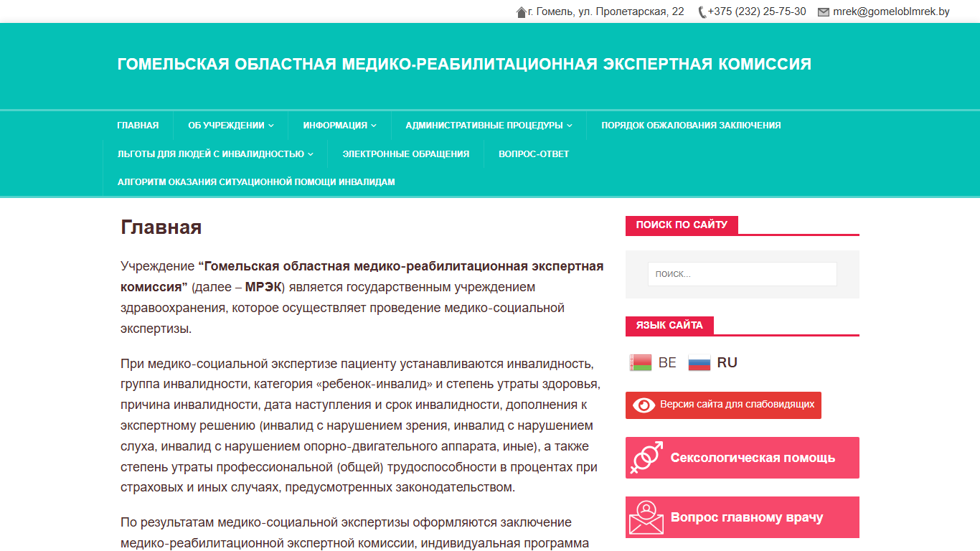
Task: Click the site title ГОМЕЛЬСКАЯ ОБЛАСТНАЯ МЕДИКО-РЕАБИЛИТАЦИОННАЯ
Action: pyautogui.click(x=464, y=64)
